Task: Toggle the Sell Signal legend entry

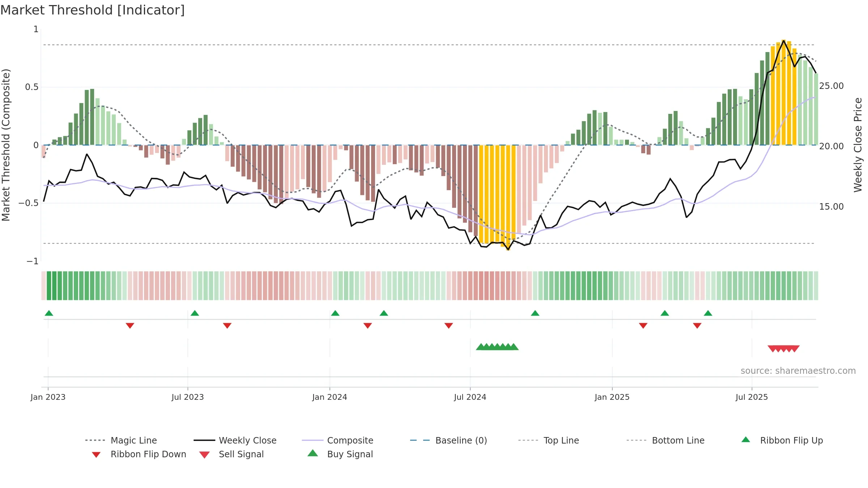Action: click(231, 454)
